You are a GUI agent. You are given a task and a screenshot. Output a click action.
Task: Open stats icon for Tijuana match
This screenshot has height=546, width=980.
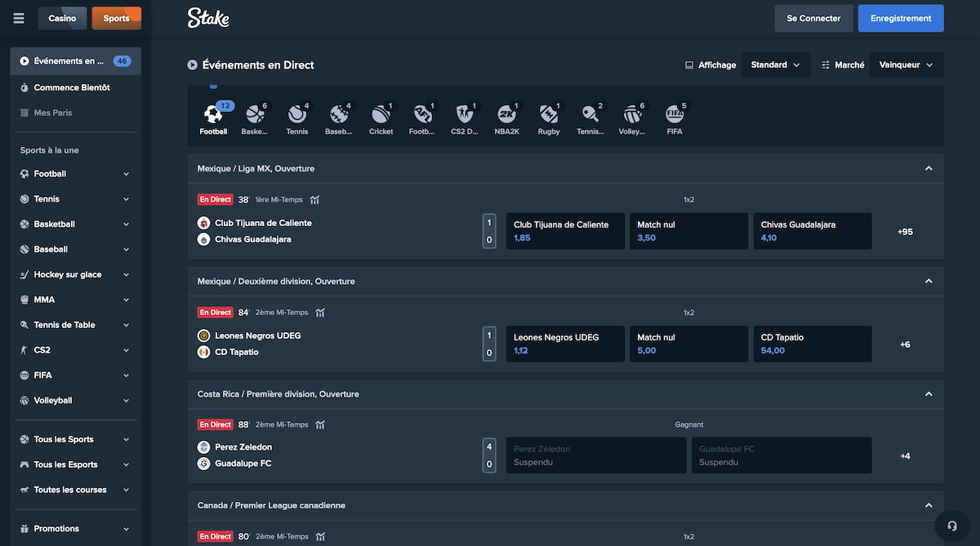pyautogui.click(x=314, y=200)
